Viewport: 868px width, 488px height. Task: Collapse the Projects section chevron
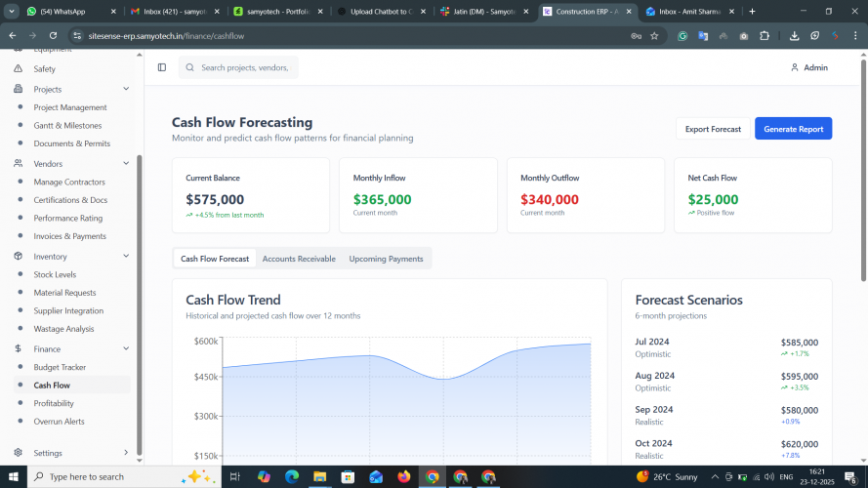tap(126, 89)
